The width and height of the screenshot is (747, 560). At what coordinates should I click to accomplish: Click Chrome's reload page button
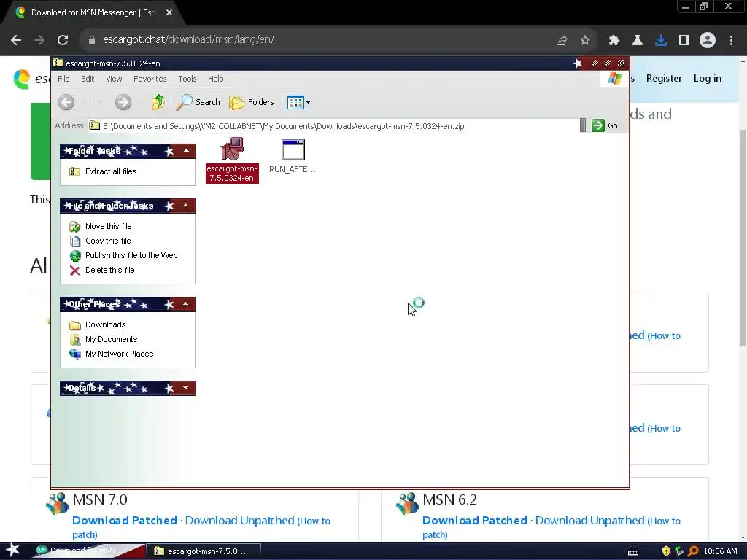click(63, 40)
